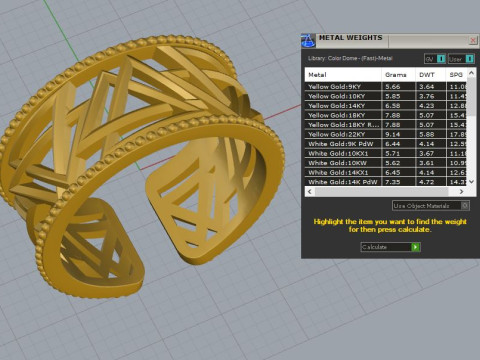Click the vertical scrollbar thumb

[x=471, y=97]
